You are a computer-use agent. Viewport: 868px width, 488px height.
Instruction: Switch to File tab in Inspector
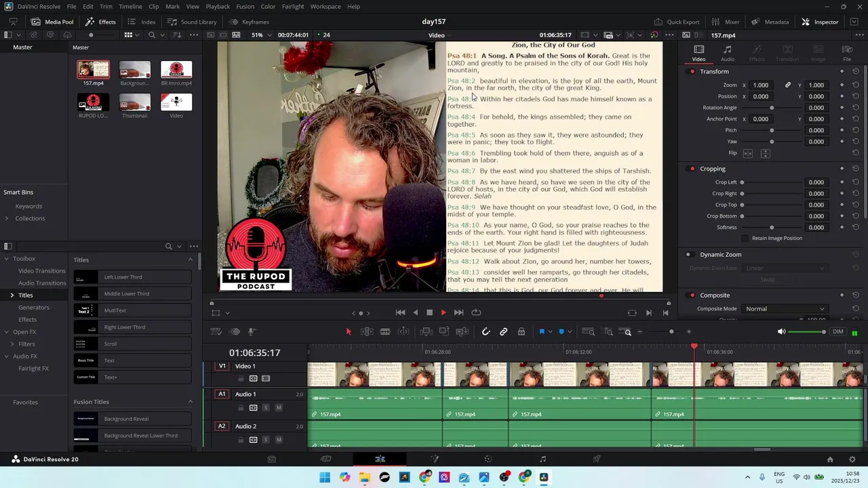[x=847, y=54]
